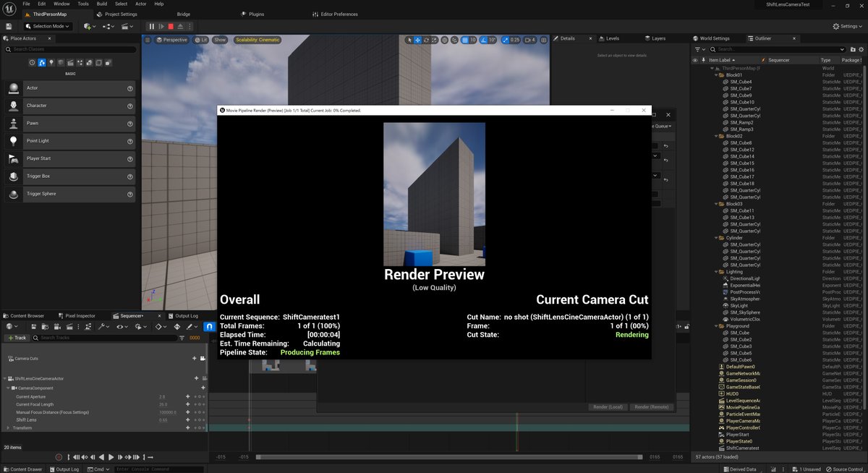The height and width of the screenshot is (473, 868).
Task: Toggle scale snapping 0.25 icon
Action: tap(506, 40)
